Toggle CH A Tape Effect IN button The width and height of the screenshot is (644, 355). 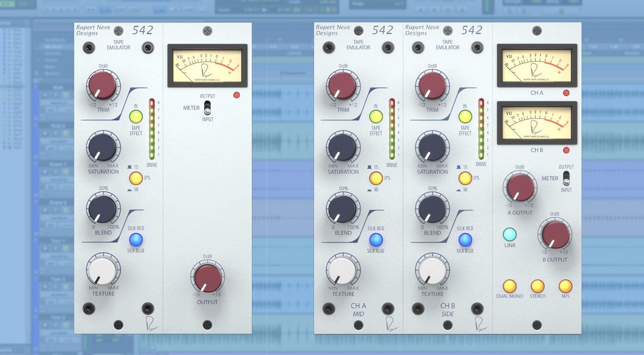tap(376, 117)
